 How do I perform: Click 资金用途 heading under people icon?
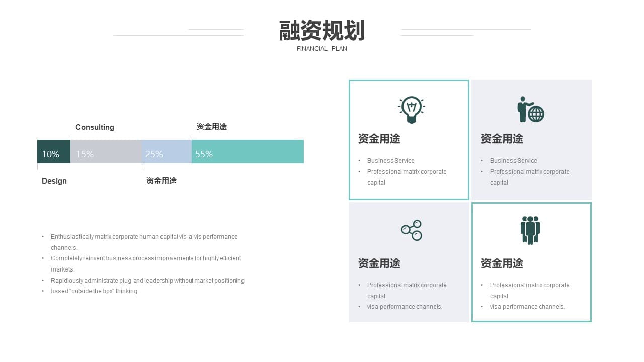(502, 263)
